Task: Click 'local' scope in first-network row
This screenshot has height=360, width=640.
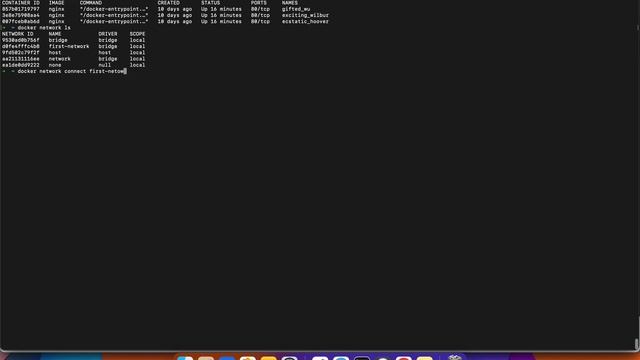Action: (x=138, y=46)
